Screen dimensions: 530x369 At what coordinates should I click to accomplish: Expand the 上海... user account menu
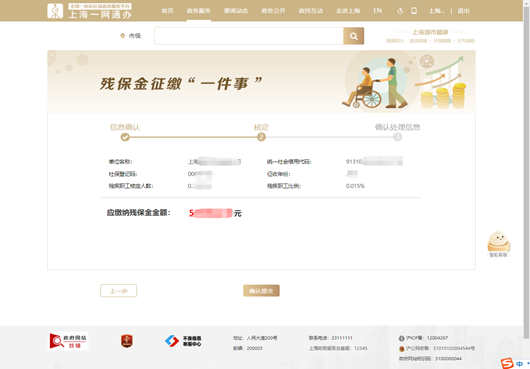(x=437, y=11)
